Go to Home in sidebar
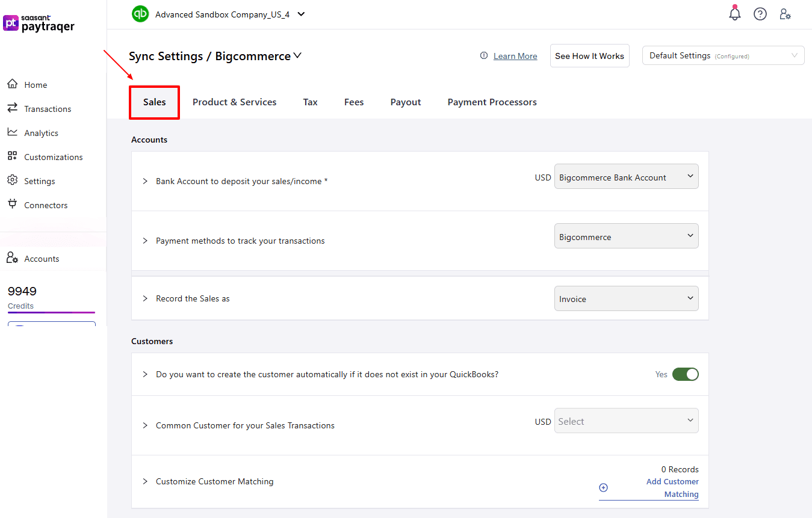This screenshot has width=812, height=518. pos(36,85)
